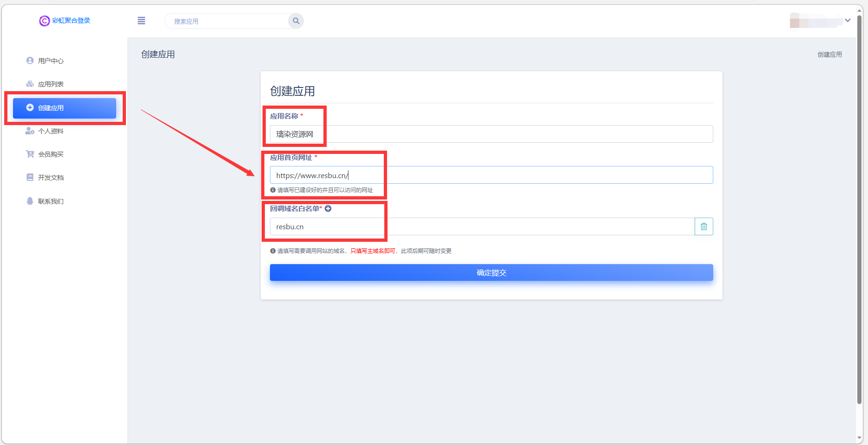Click the 个人资料 user-gear icon
868x445 pixels.
coord(30,131)
